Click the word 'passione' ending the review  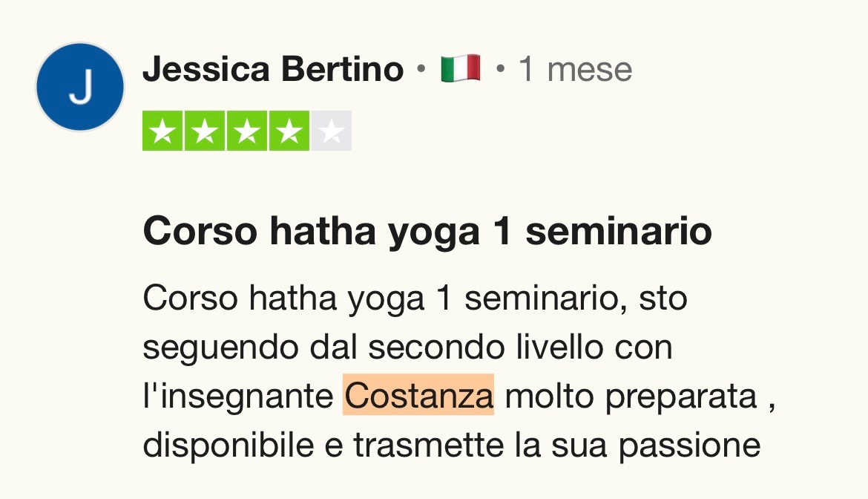pos(690,446)
